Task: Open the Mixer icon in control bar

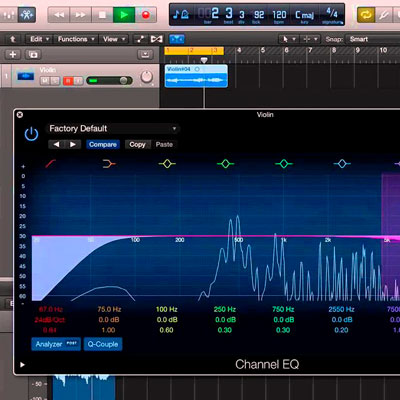Action: 8,15
